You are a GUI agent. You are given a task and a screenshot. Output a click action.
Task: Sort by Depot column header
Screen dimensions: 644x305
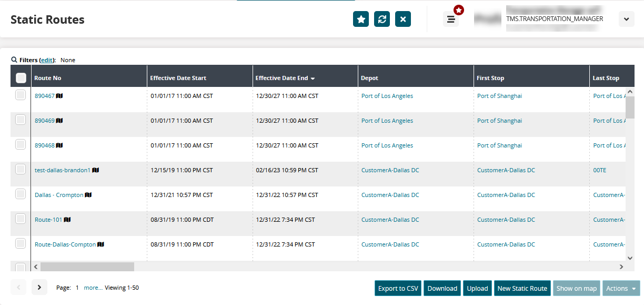(369, 78)
